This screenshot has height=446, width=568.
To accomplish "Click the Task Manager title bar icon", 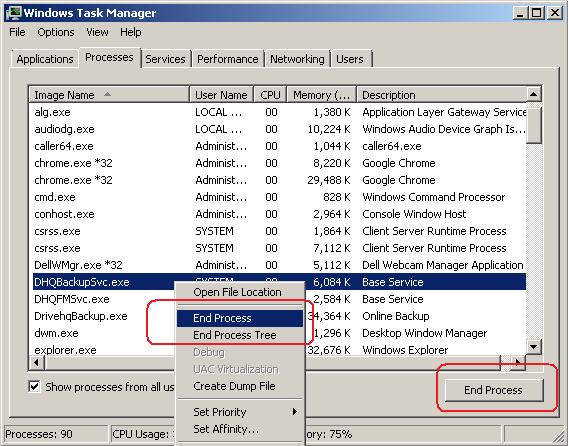I will point(13,12).
